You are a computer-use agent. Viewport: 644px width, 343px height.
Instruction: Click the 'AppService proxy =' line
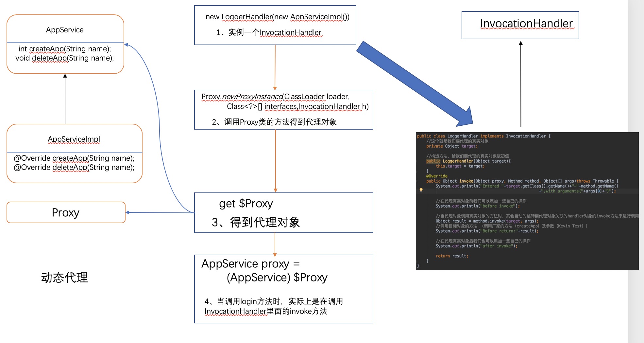coord(250,264)
